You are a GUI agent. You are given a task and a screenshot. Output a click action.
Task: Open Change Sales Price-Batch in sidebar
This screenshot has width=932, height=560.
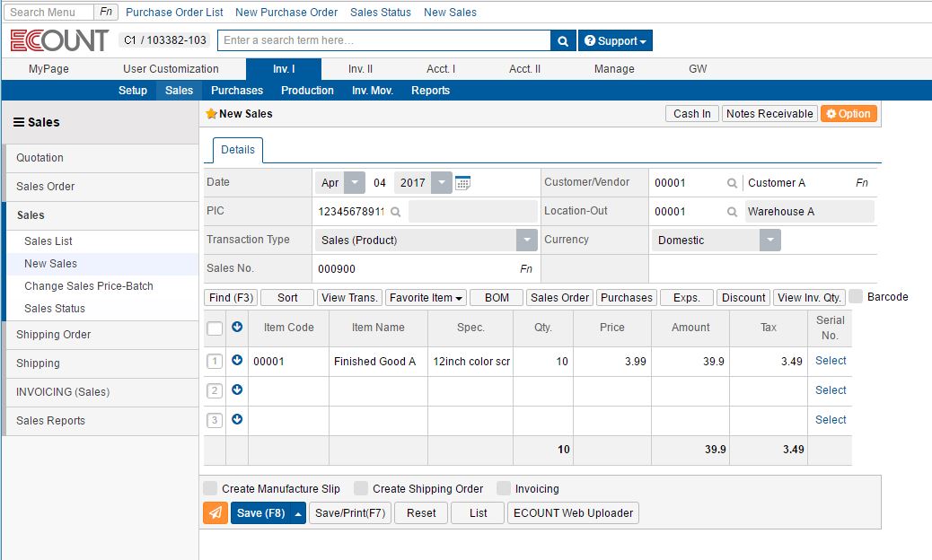tap(89, 285)
